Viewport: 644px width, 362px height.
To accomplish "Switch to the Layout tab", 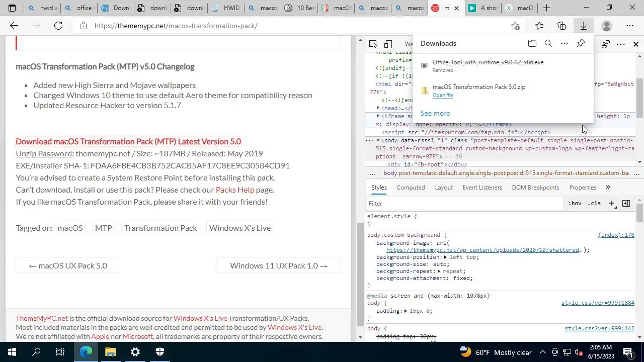I will click(444, 188).
